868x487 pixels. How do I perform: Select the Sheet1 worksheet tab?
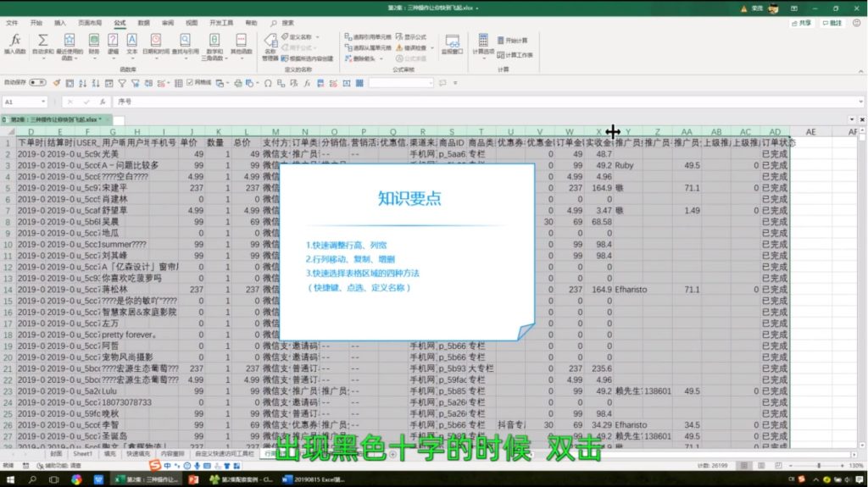[x=82, y=454]
